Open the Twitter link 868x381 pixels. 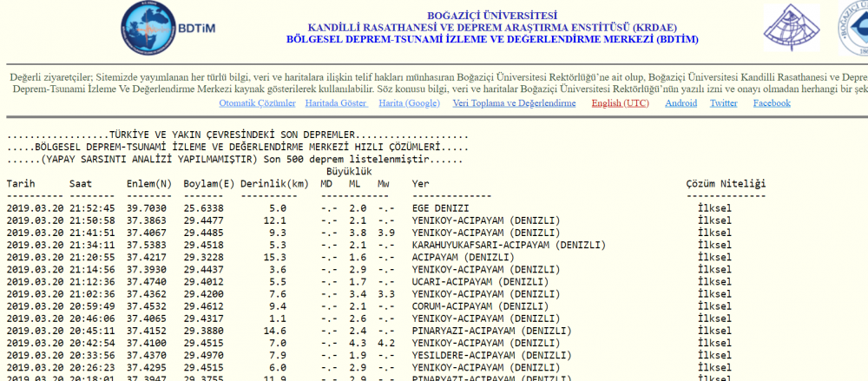[724, 103]
